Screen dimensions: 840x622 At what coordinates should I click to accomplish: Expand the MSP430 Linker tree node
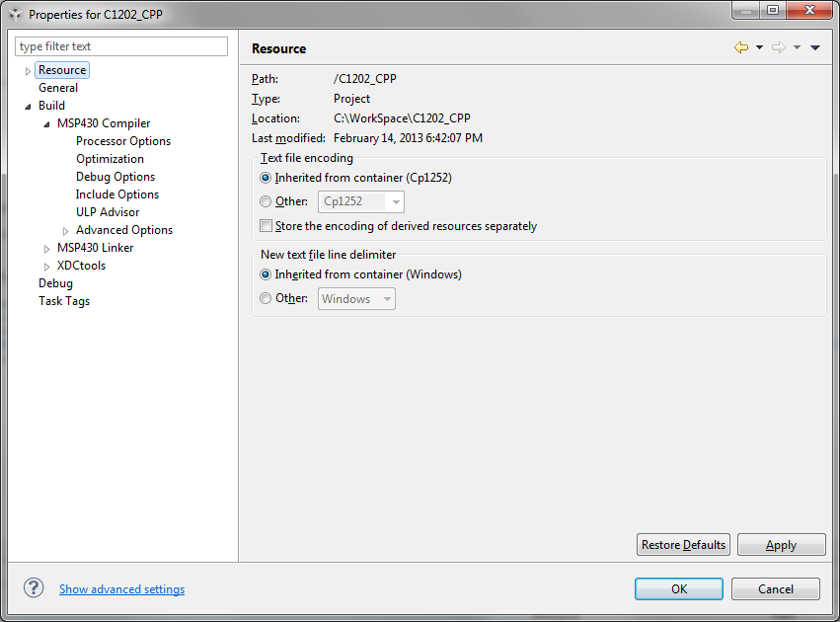[47, 248]
